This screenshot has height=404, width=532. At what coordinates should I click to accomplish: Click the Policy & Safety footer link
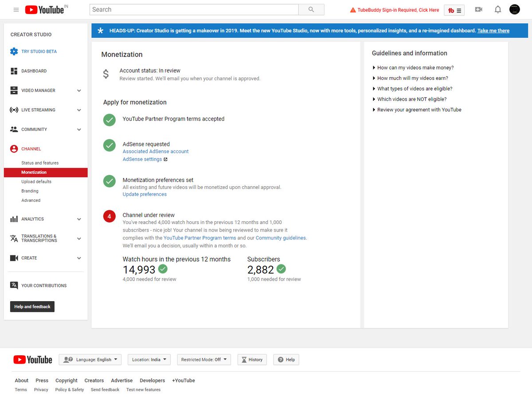(70, 390)
